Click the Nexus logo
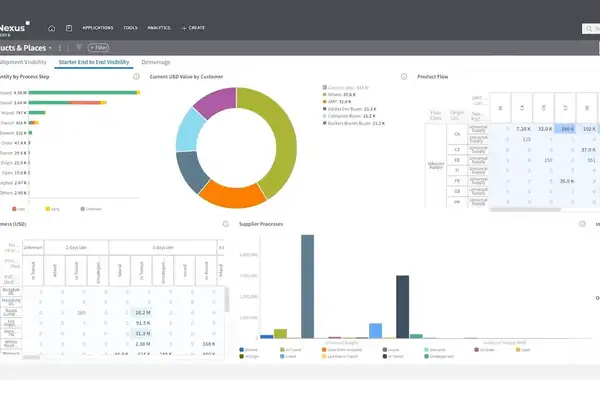Image resolution: width=600 pixels, height=400 pixels. 14,28
